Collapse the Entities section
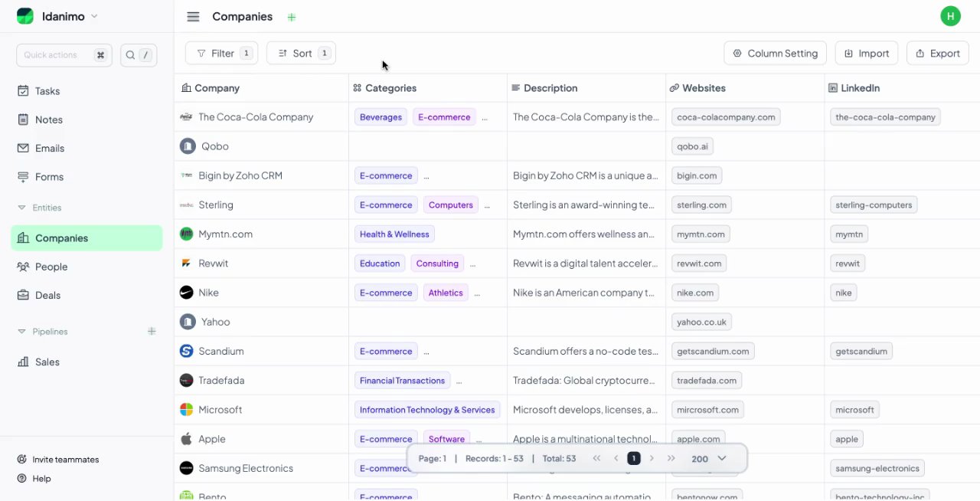This screenshot has width=980, height=501. click(21, 208)
